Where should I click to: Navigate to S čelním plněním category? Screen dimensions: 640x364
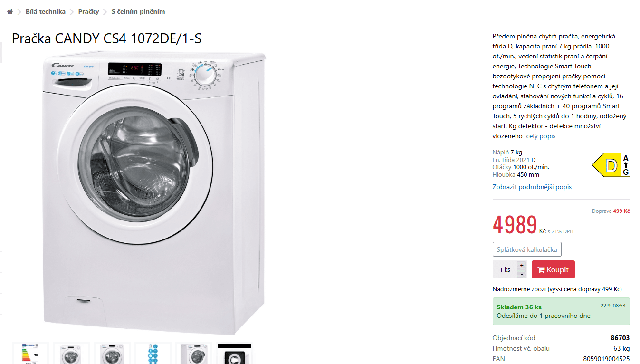pyautogui.click(x=138, y=11)
